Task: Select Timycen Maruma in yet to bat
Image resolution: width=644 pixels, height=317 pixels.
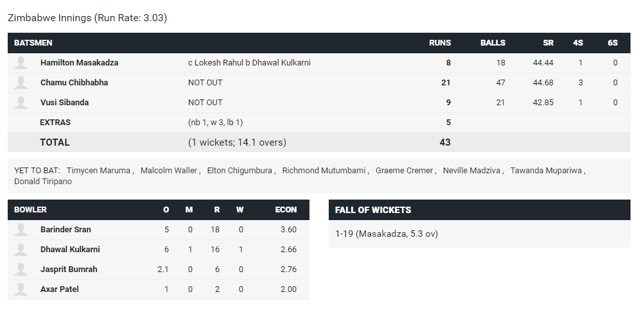Action: (x=98, y=171)
